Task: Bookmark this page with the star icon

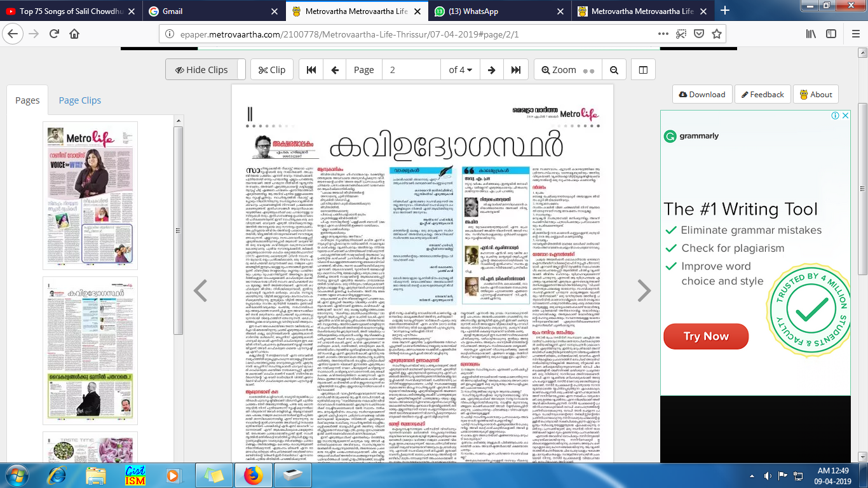Action: pos(717,34)
